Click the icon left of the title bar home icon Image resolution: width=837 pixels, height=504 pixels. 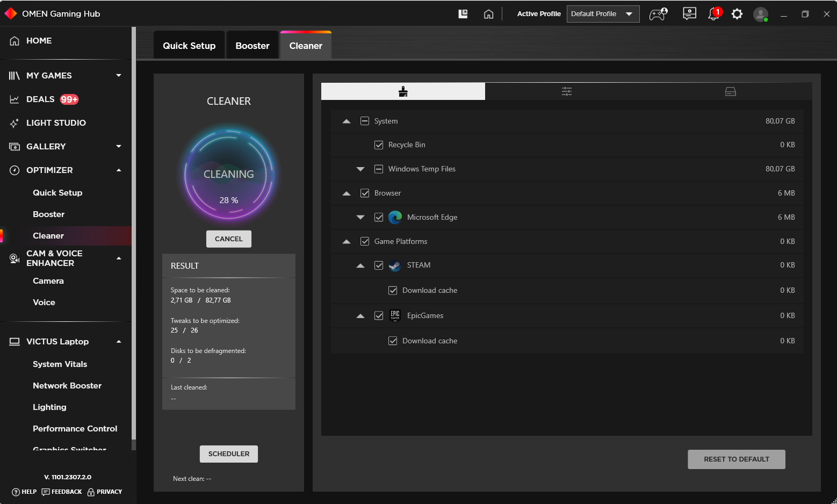pyautogui.click(x=463, y=14)
